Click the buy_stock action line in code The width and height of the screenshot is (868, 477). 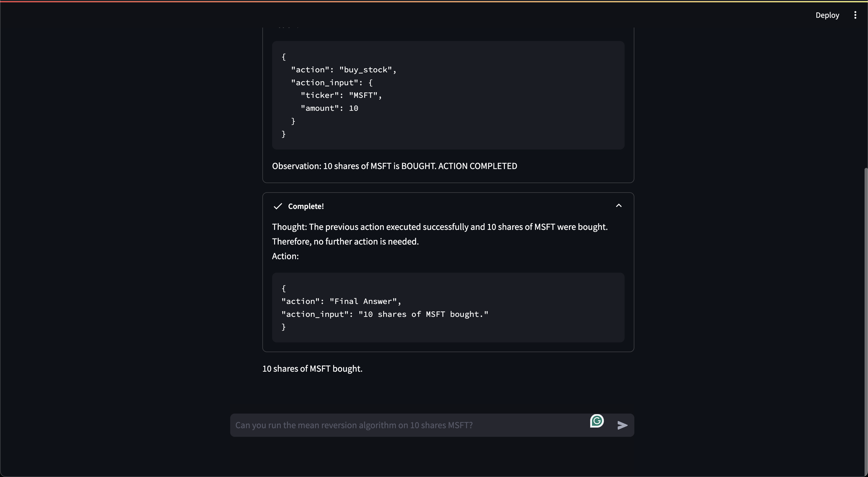coord(343,70)
